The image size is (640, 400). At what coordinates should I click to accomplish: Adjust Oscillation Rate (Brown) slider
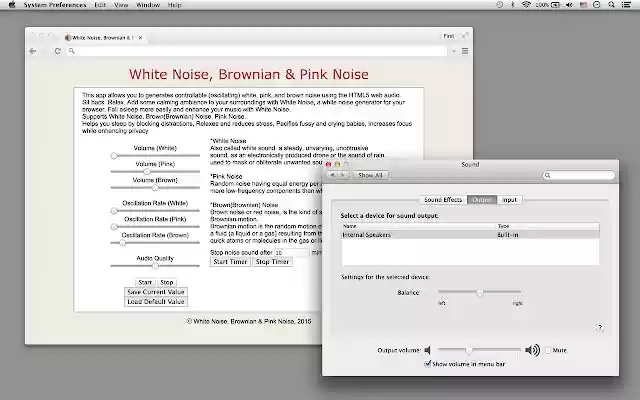[155, 242]
